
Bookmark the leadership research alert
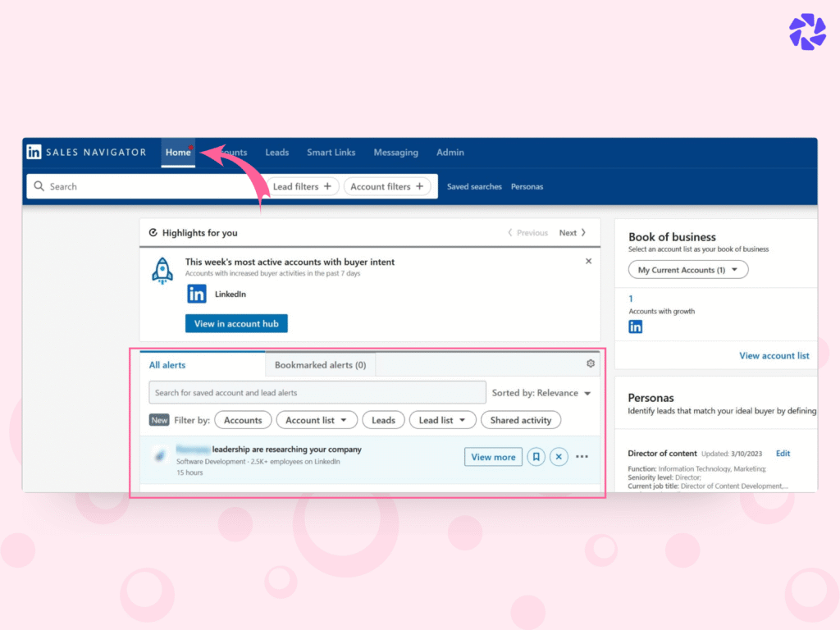[x=536, y=456]
